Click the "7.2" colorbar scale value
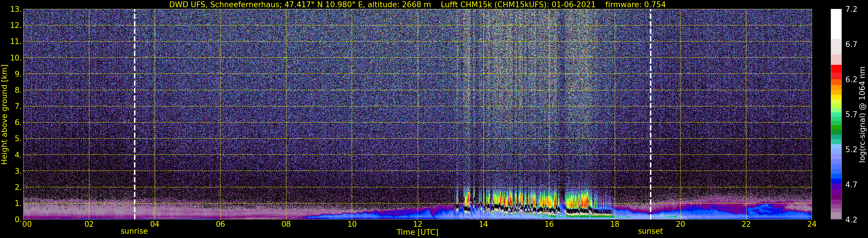This screenshot has width=868, height=238. [852, 10]
